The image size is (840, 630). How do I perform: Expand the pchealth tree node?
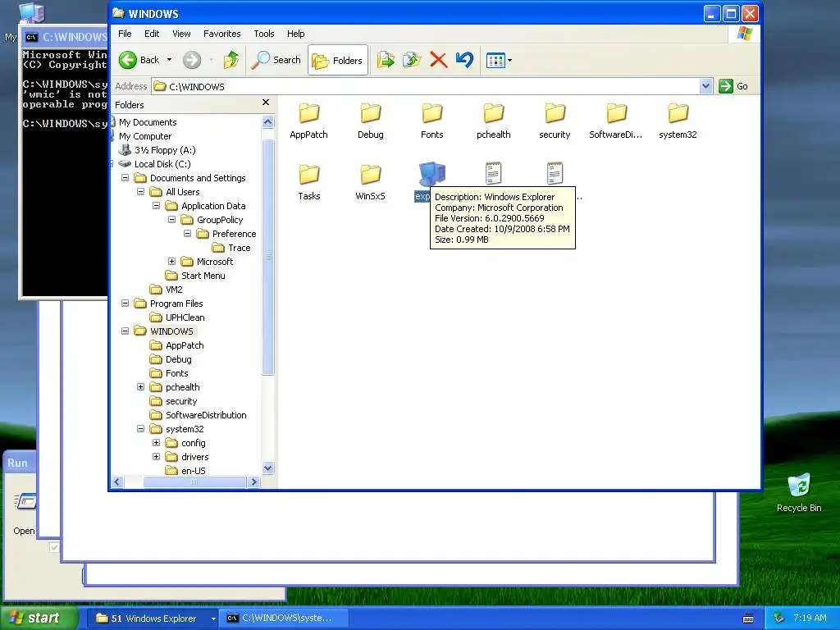click(x=140, y=387)
